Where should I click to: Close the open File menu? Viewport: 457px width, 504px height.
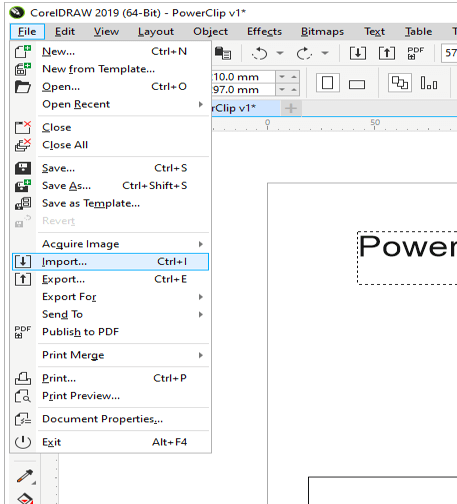(x=27, y=32)
